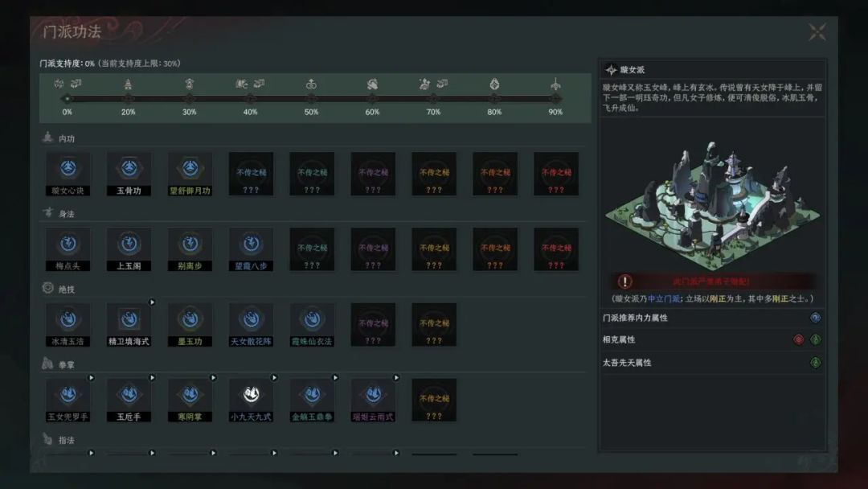This screenshot has width=868, height=489.
Task: Select the 璇女心诀 inner skill icon
Action: pos(68,174)
